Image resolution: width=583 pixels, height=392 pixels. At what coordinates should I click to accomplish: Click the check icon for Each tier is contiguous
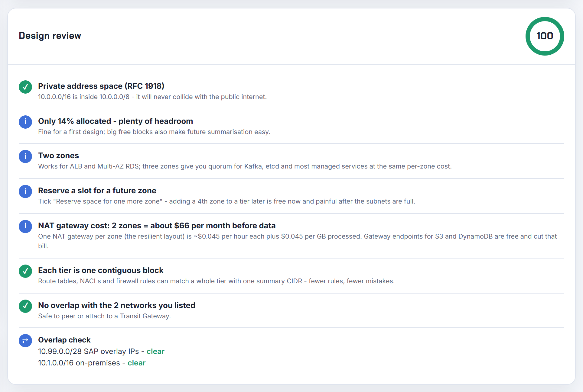click(25, 271)
